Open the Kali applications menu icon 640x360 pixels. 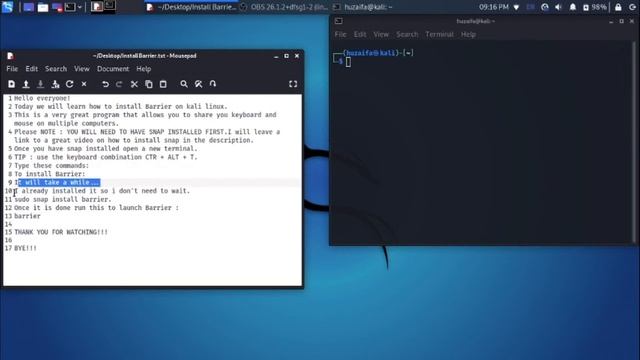point(7,7)
